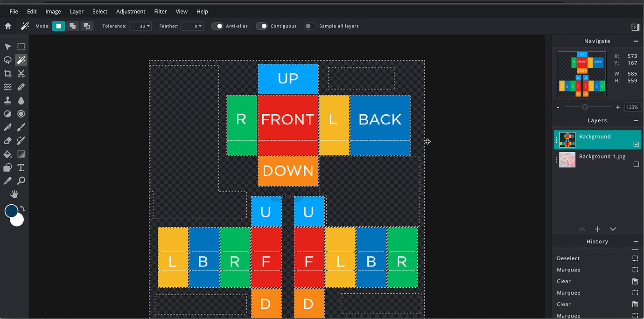Image resolution: width=644 pixels, height=319 pixels.
Task: Choose the Crop tool
Action: click(7, 74)
